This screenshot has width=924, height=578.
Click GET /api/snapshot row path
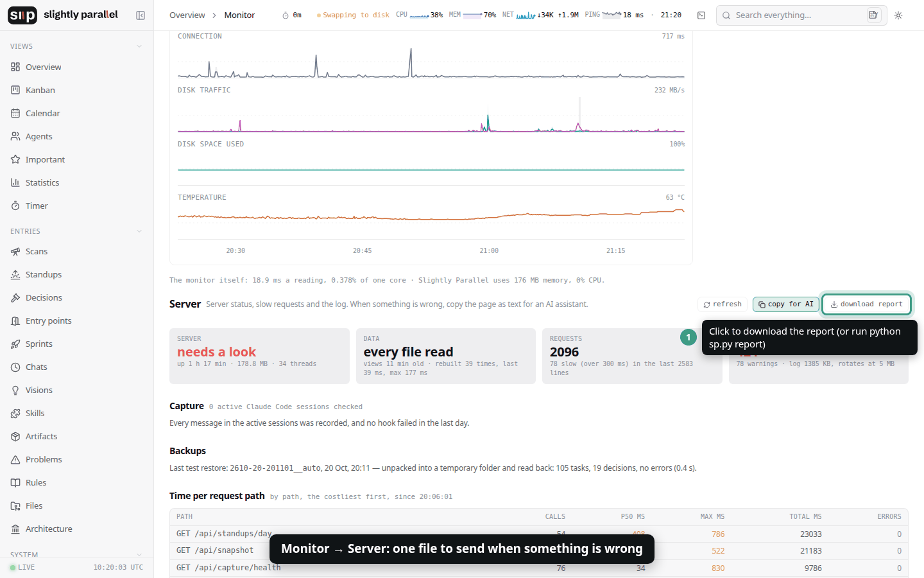(215, 550)
